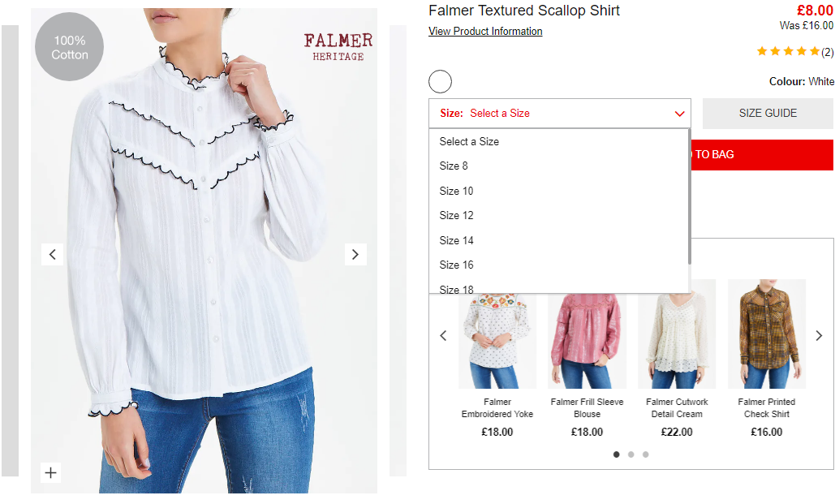Open View Product Information link
835x504 pixels.
(485, 32)
